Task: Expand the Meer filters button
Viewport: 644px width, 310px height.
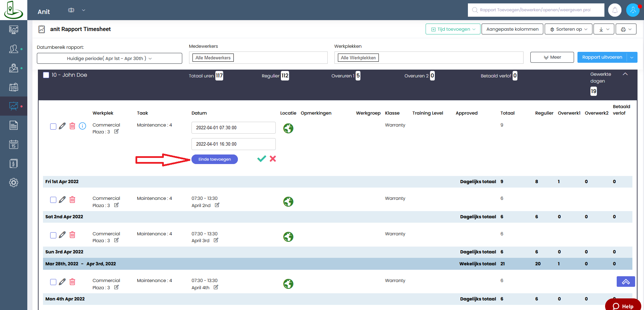Action: tap(552, 57)
